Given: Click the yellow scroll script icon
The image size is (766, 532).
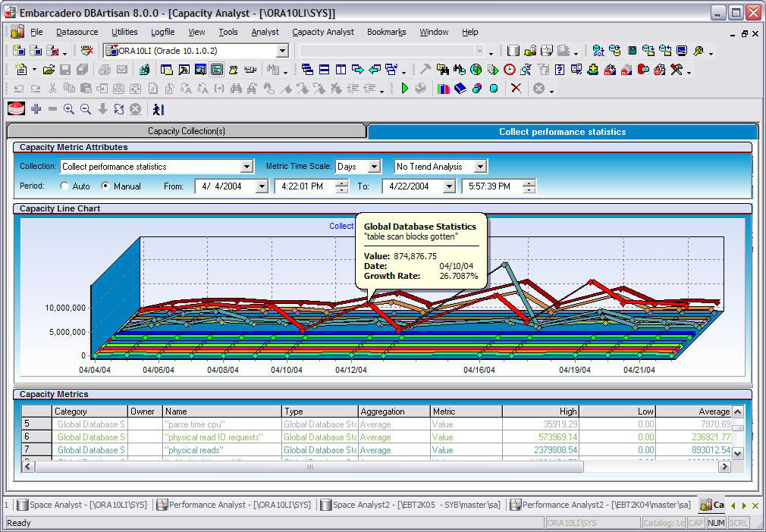Looking at the screenshot, I should click(234, 70).
